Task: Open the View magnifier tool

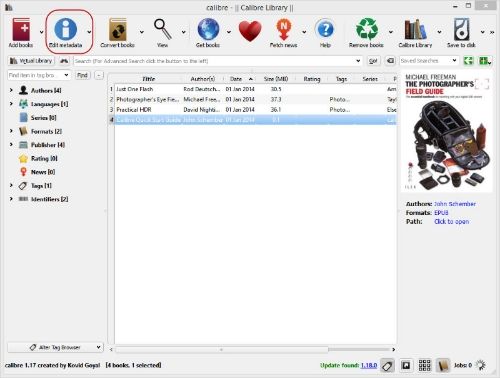Action: (x=162, y=29)
